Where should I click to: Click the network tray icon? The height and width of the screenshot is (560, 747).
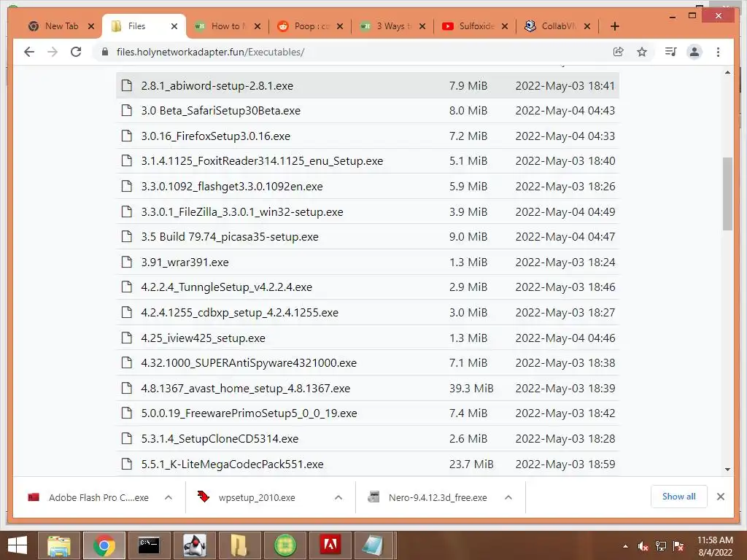pos(661,546)
